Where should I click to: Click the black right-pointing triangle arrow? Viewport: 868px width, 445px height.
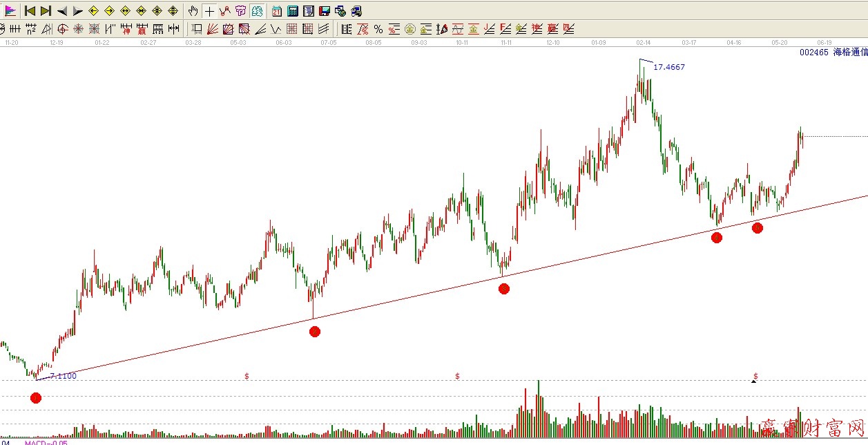[x=77, y=11]
